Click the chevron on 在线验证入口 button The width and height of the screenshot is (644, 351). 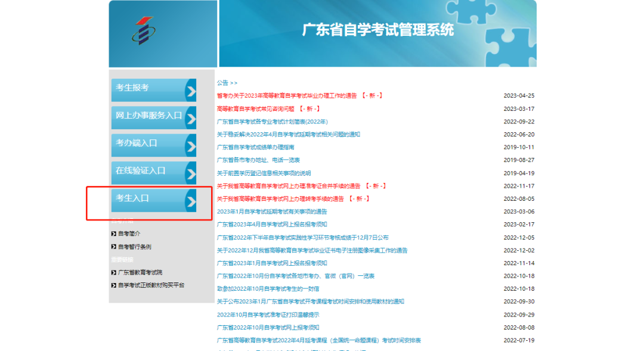pyautogui.click(x=190, y=173)
